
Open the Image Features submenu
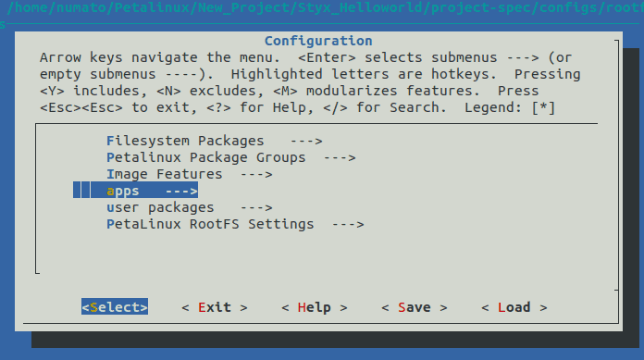tap(189, 174)
